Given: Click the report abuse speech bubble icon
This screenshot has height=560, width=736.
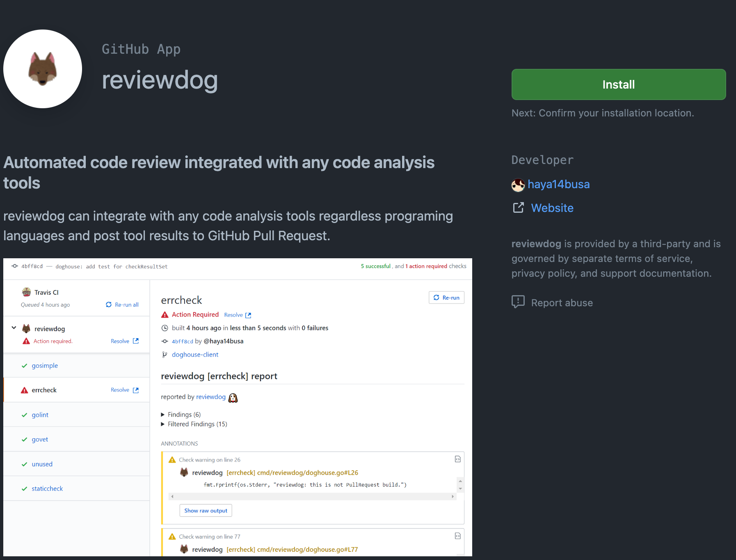Looking at the screenshot, I should coord(518,302).
